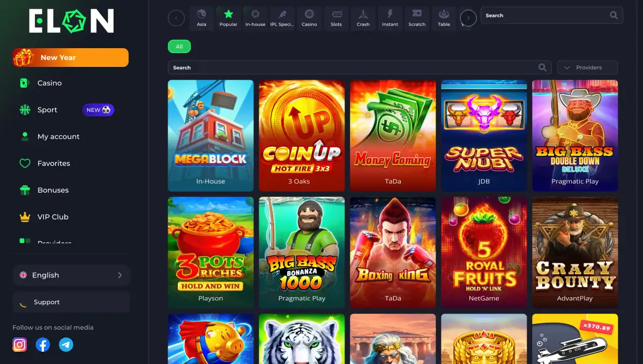Select the Table games category
This screenshot has width=643, height=364.
(x=444, y=18)
